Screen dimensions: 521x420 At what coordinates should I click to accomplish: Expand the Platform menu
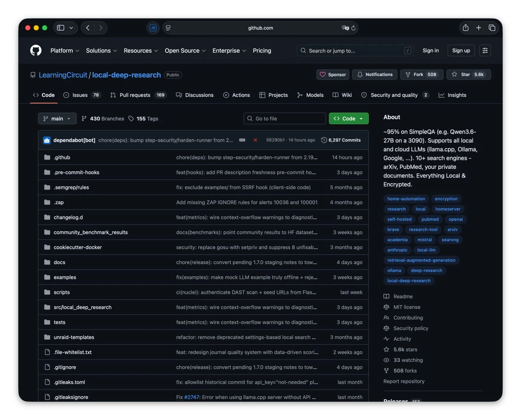65,50
